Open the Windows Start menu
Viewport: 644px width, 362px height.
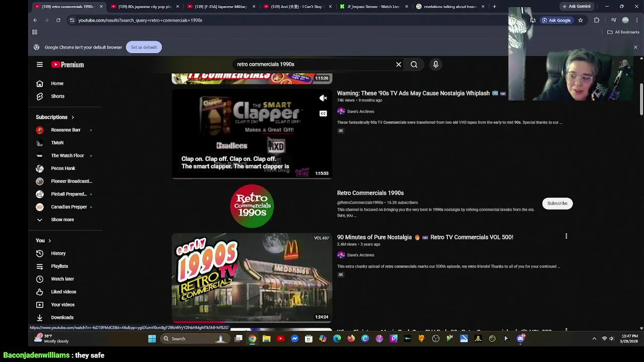[x=152, y=339]
